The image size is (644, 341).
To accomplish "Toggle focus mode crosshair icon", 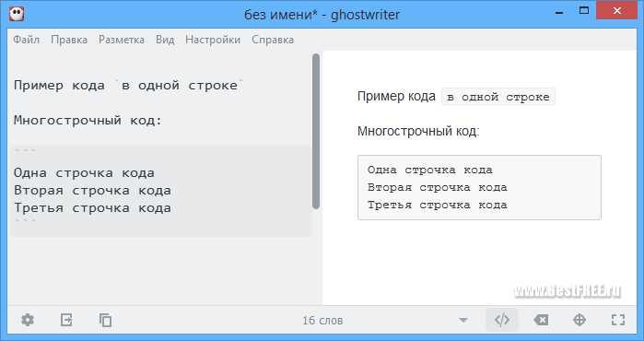I will pyautogui.click(x=580, y=320).
